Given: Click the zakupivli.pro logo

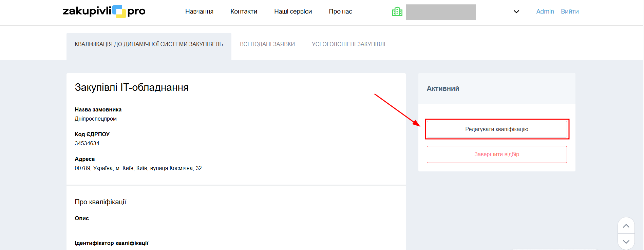Looking at the screenshot, I should (104, 12).
